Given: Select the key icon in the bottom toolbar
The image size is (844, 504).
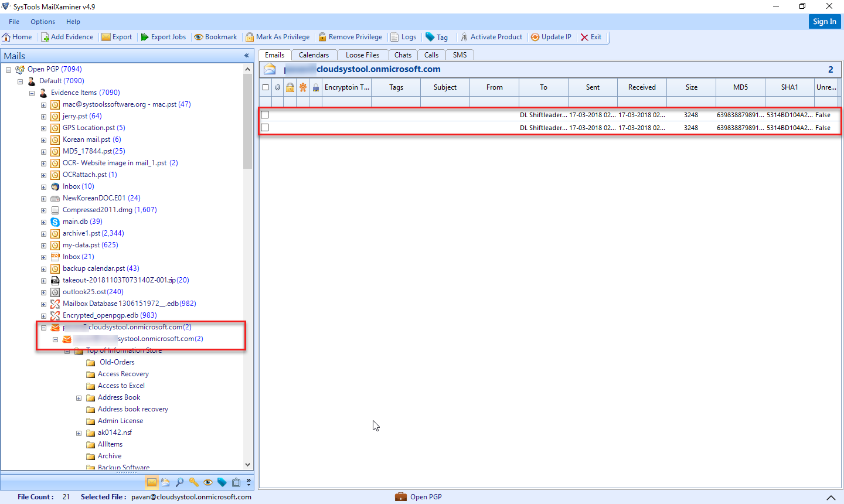Looking at the screenshot, I should pyautogui.click(x=194, y=482).
